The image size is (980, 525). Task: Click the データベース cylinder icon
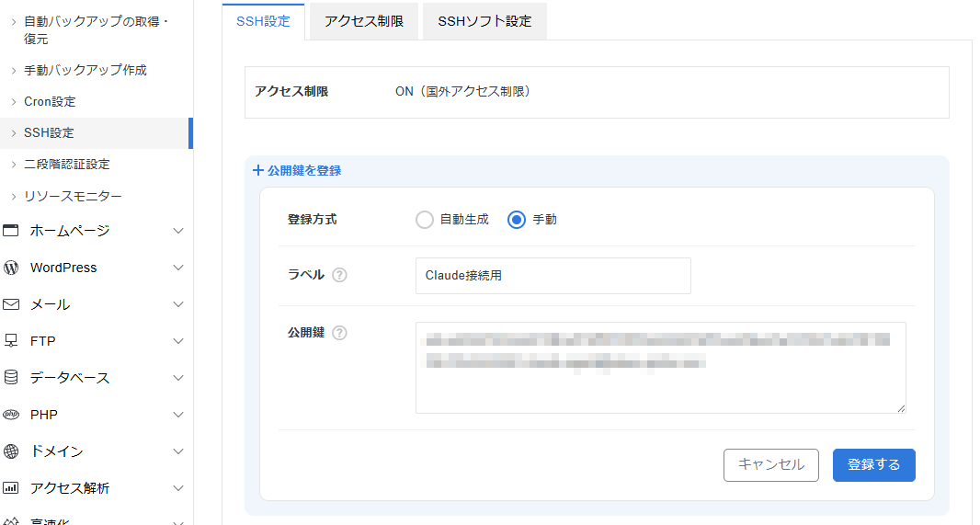11,377
